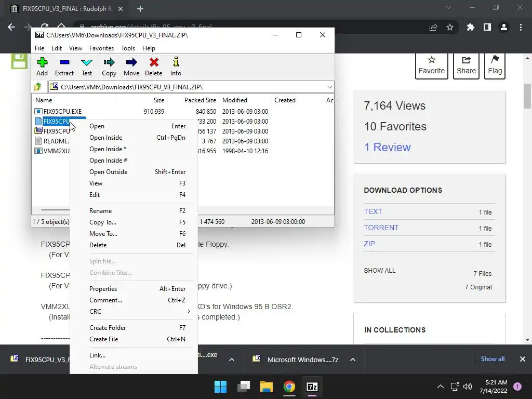Image resolution: width=532 pixels, height=399 pixels.
Task: Click the ZIP download option link
Action: point(369,244)
